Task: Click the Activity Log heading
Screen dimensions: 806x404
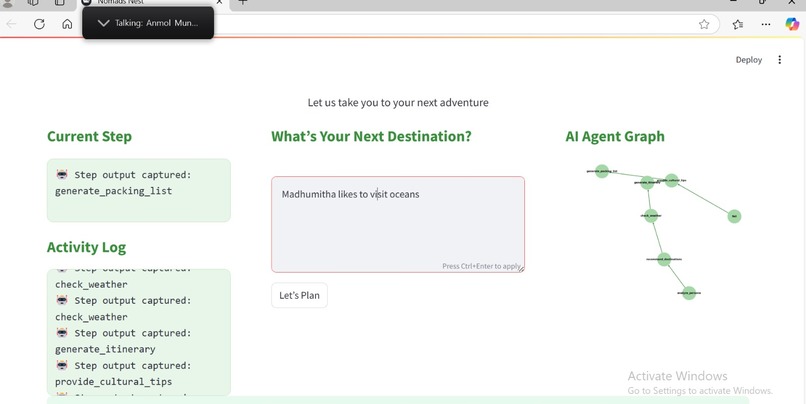Action: pos(86,247)
